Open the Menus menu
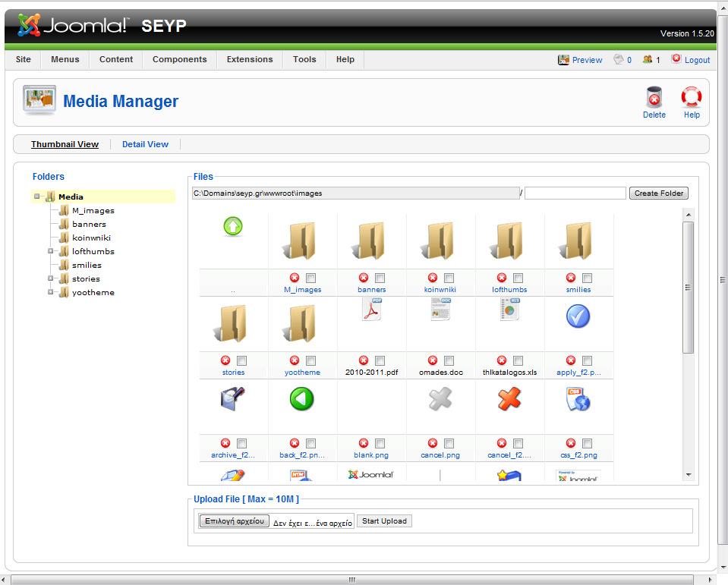This screenshot has width=728, height=585. pyautogui.click(x=65, y=59)
